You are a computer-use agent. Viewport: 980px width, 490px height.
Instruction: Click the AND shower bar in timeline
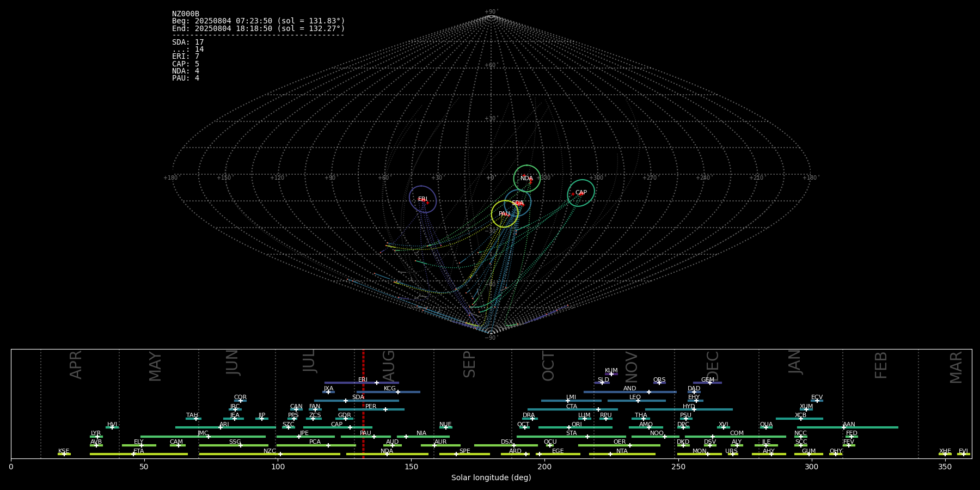click(630, 391)
